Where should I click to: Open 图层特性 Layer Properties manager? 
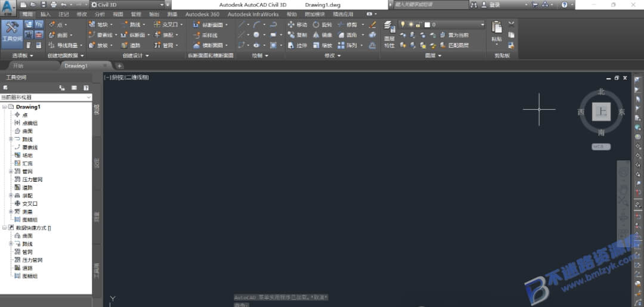click(x=389, y=35)
